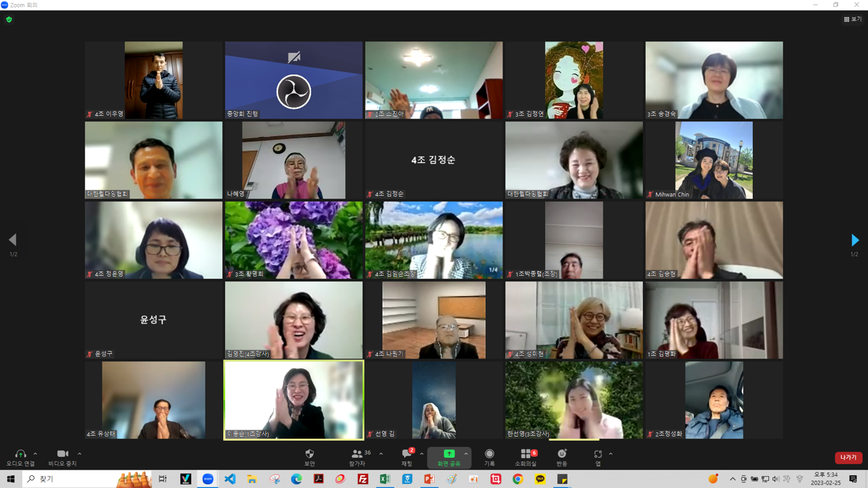The image size is (868, 488).
Task: Select the highlighted 이종순 video tile
Action: pos(294,400)
